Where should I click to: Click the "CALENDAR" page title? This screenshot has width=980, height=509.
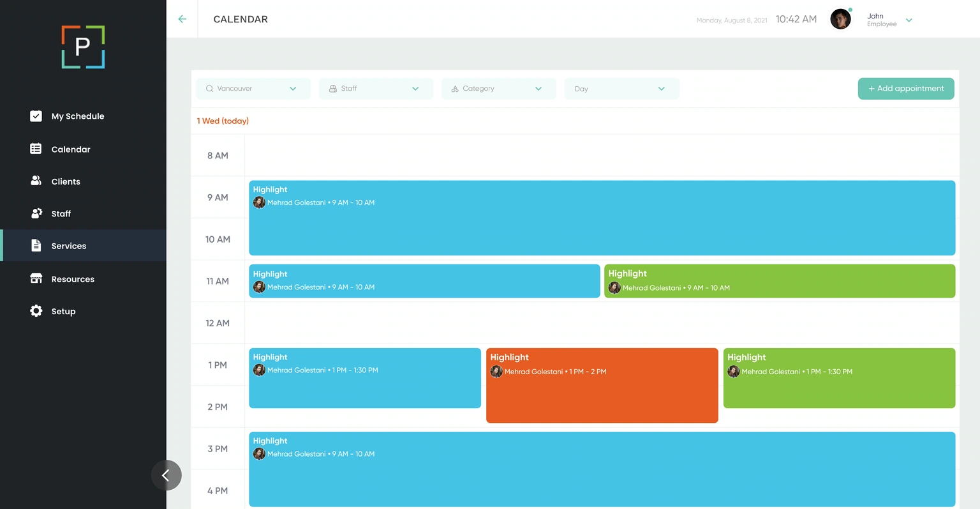pyautogui.click(x=241, y=19)
